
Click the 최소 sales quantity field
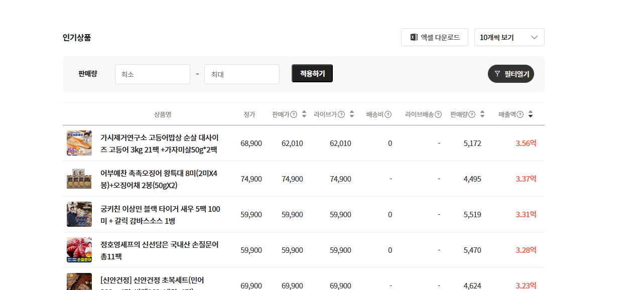pos(152,74)
